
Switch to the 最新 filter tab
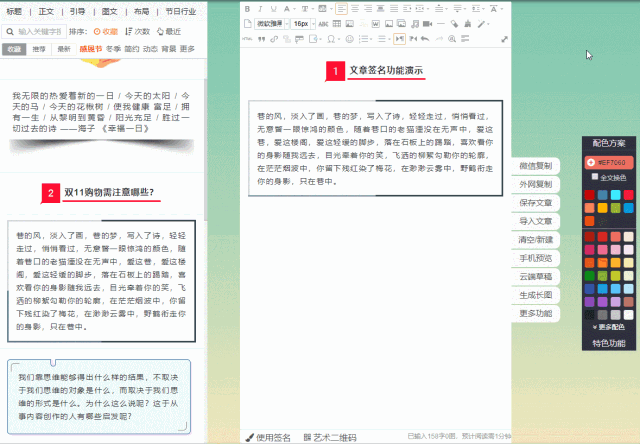point(64,49)
